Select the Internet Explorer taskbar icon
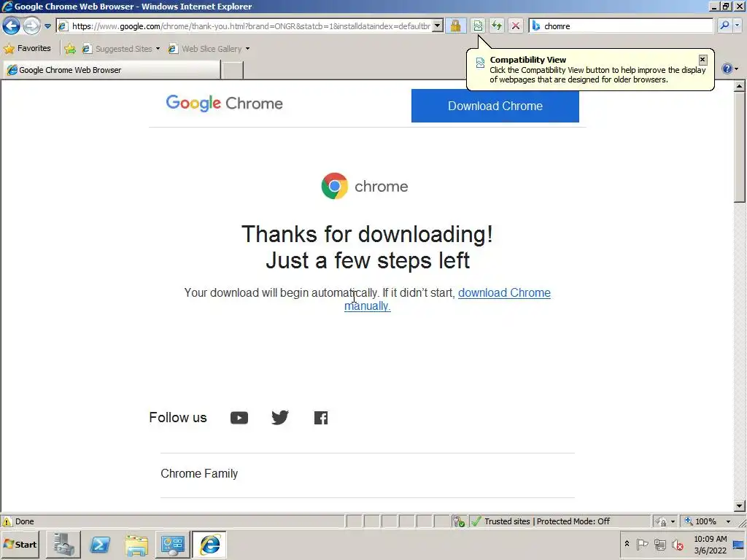The image size is (747, 560). click(209, 545)
